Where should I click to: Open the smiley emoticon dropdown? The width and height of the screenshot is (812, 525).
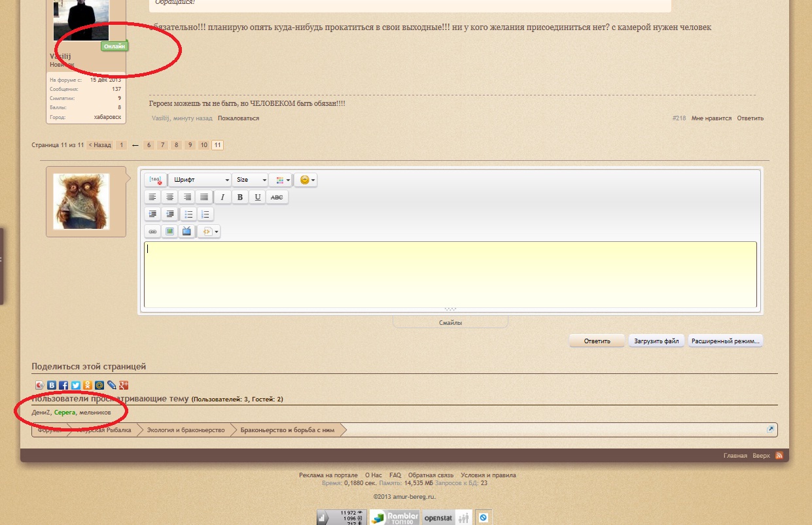tap(306, 180)
